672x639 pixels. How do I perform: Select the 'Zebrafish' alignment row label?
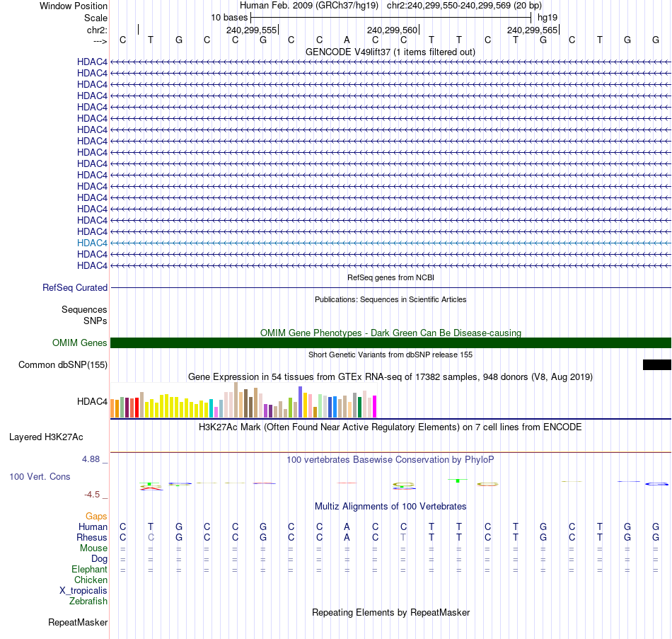click(88, 601)
